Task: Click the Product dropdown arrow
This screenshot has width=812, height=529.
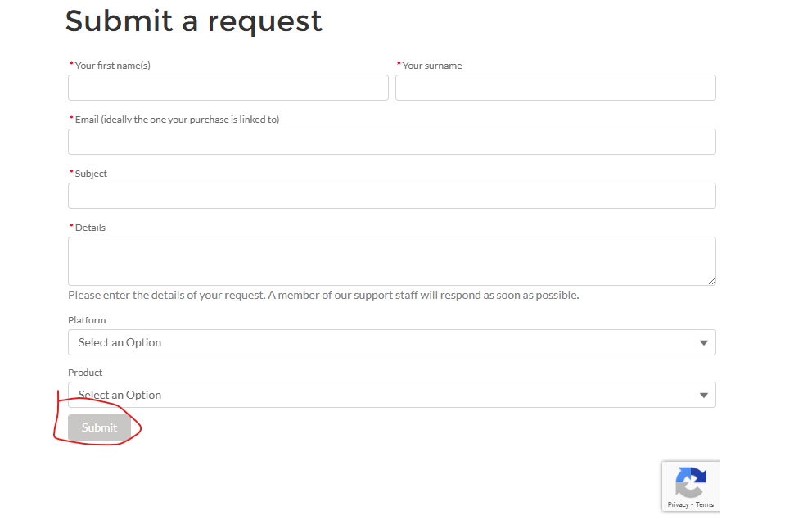Action: [703, 396]
